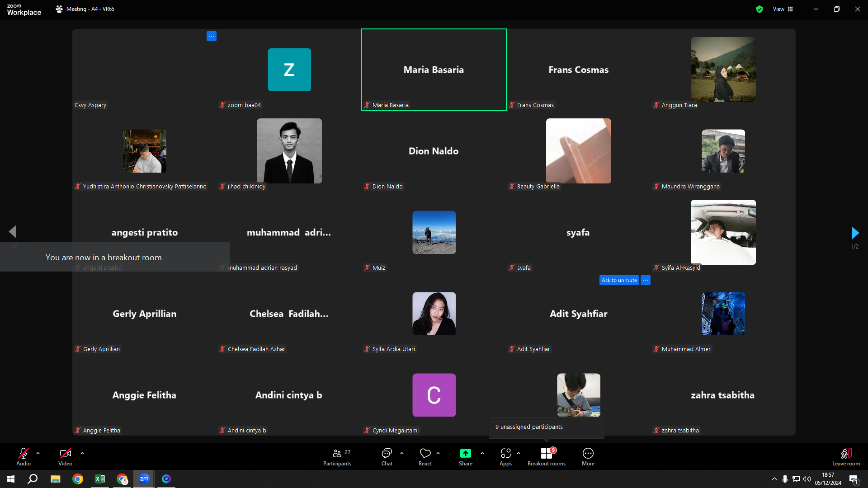Click Gerly Aprillian name tile
The image size is (868, 488).
tap(145, 314)
